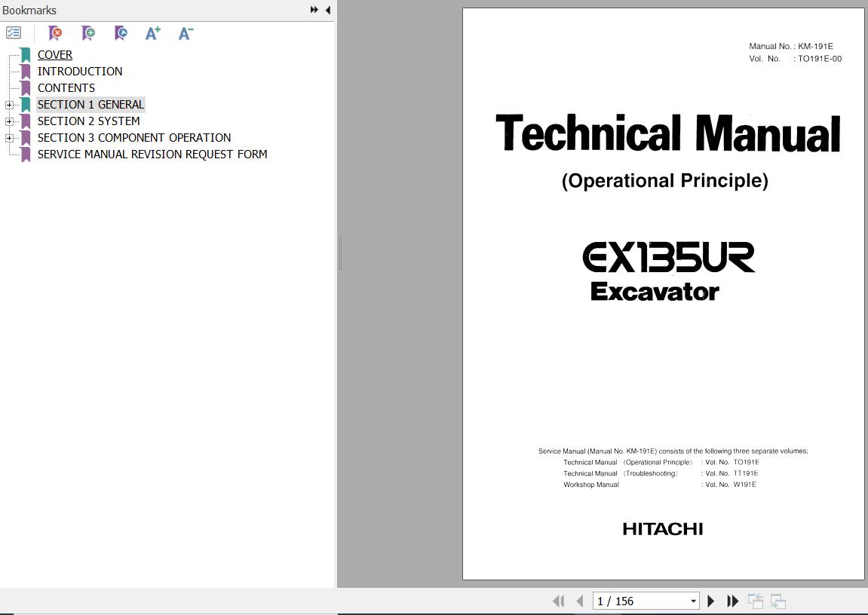This screenshot has height=615, width=868.
Task: Expand the SECTION 1 GENERAL tree node
Action: [x=9, y=105]
